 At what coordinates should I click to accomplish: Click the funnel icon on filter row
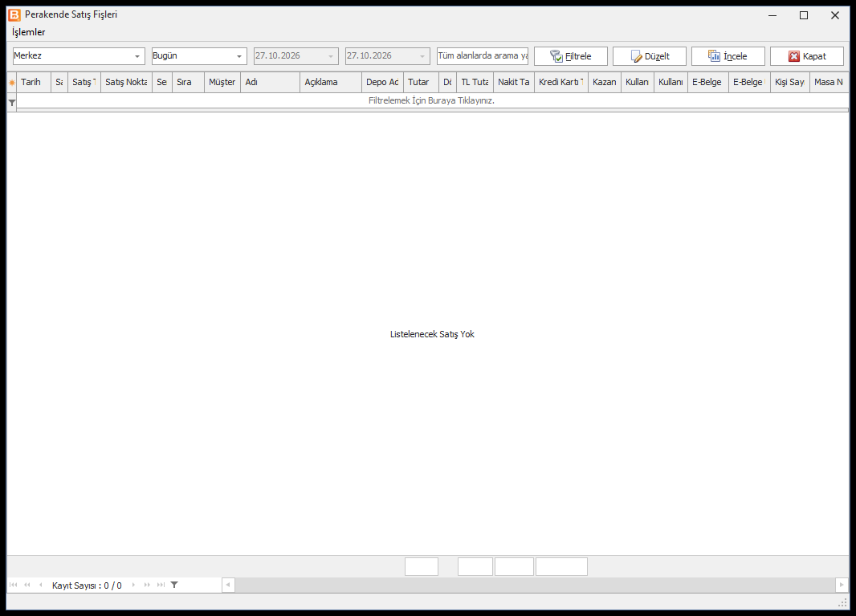(x=12, y=103)
